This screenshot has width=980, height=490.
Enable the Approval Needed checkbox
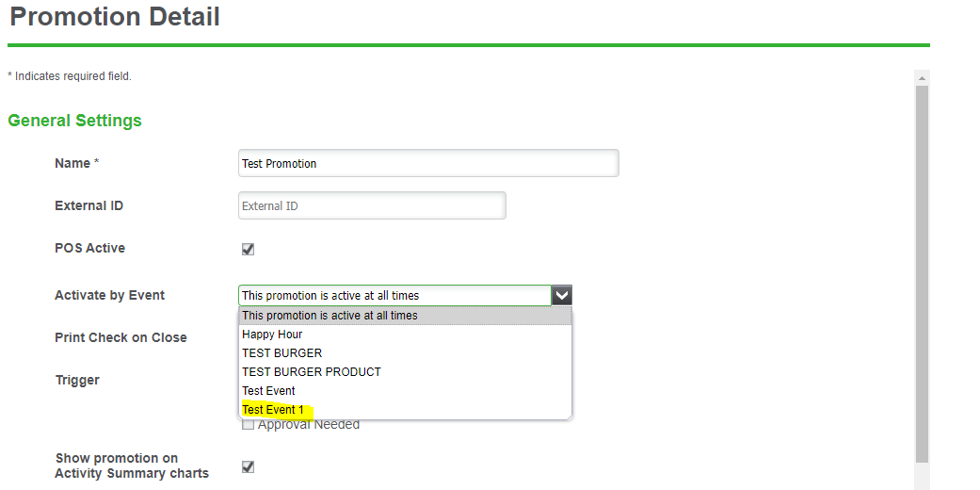249,425
